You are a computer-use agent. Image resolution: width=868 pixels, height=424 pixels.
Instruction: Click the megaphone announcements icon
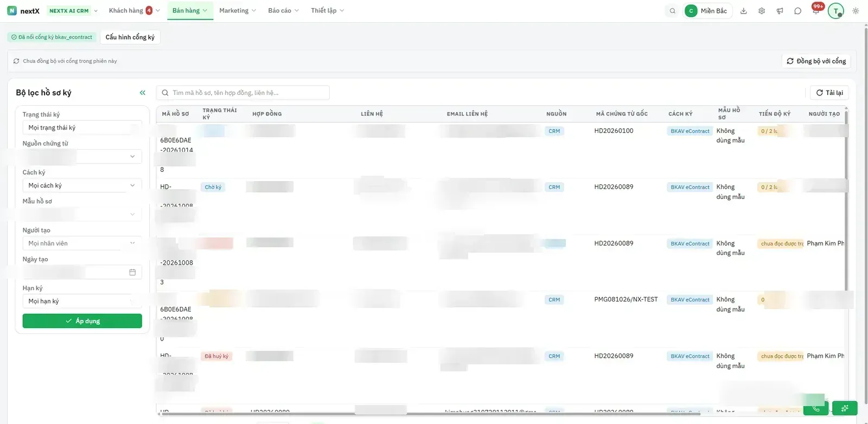click(x=780, y=11)
